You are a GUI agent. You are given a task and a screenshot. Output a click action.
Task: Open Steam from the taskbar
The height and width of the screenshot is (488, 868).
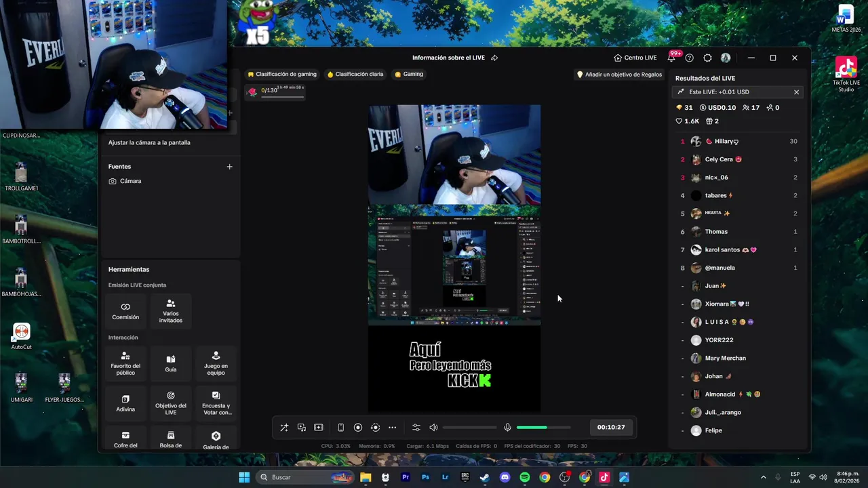pos(485,478)
